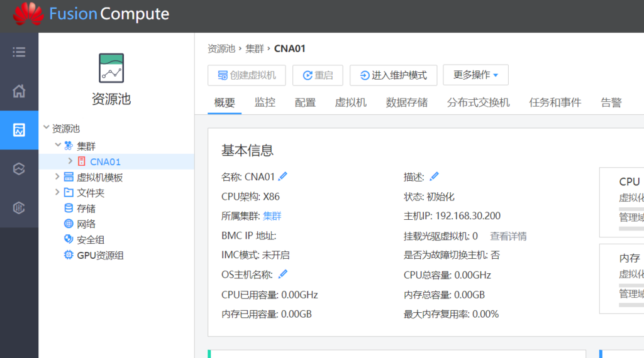Image resolution: width=644 pixels, height=358 pixels.
Task: Open the hamburger menu in sidebar
Action: [x=19, y=52]
